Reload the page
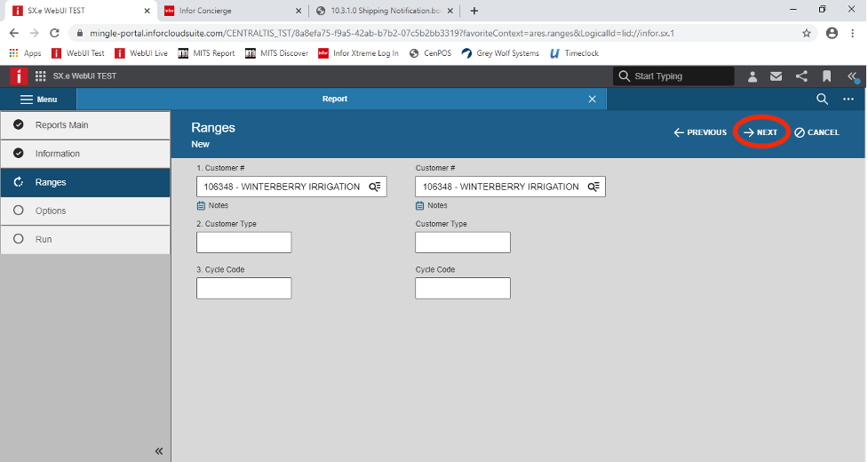The image size is (868, 462). coord(54,33)
